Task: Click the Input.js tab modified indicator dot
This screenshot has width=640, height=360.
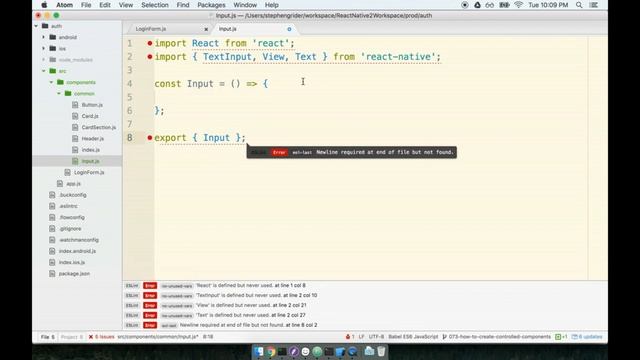Action: 289,29
